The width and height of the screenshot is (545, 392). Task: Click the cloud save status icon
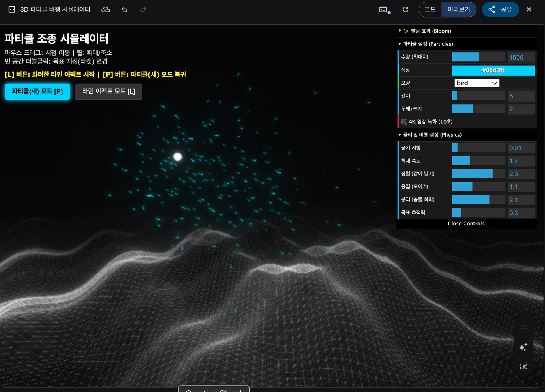click(x=106, y=10)
